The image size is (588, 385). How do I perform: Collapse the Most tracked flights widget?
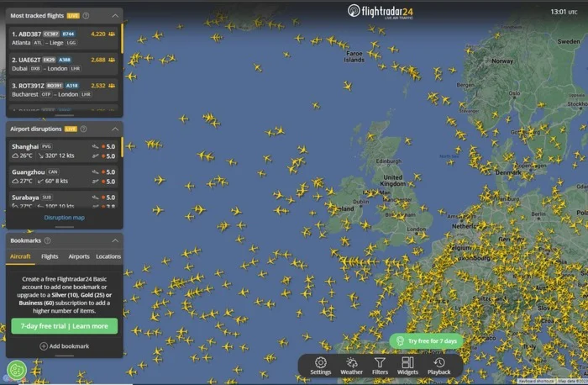coord(115,16)
